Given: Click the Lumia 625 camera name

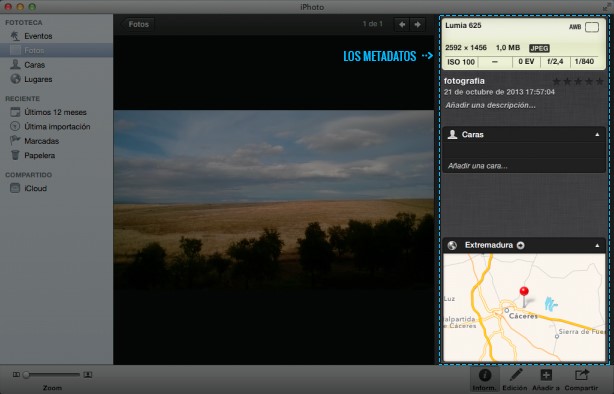Looking at the screenshot, I should [463, 25].
